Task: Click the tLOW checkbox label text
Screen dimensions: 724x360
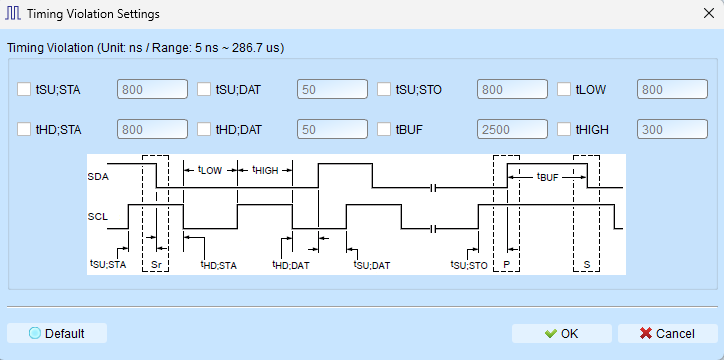Action: coord(591,90)
